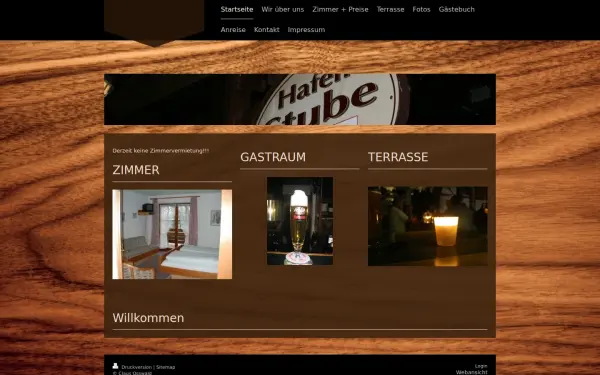Open the Druckversion link
Viewport: 600px width, 375px height.
(137, 367)
